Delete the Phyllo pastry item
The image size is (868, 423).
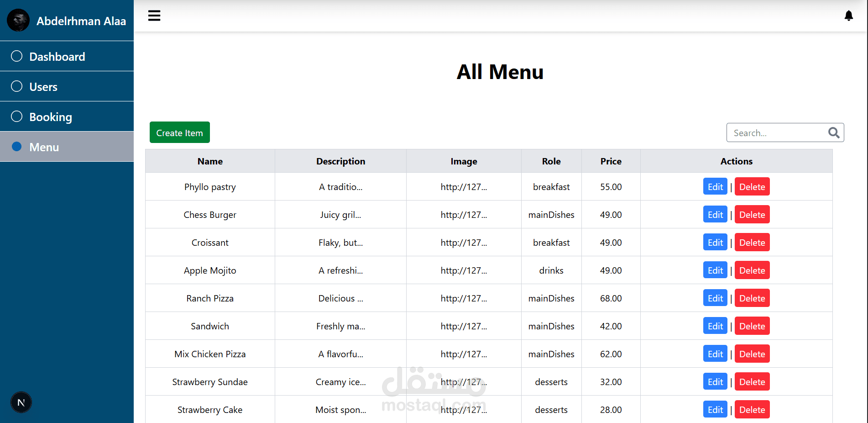(752, 186)
